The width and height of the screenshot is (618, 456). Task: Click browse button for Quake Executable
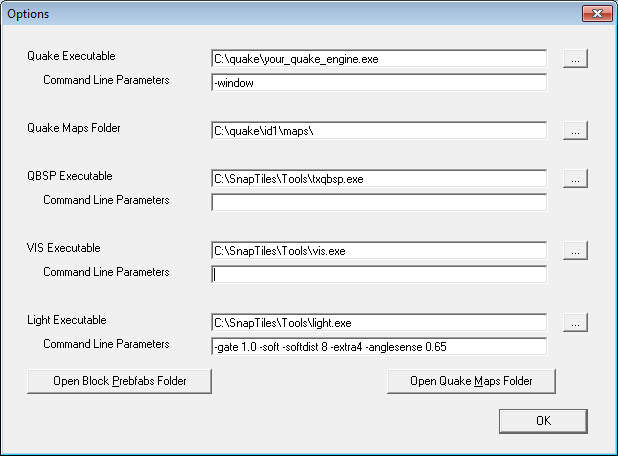coord(574,59)
